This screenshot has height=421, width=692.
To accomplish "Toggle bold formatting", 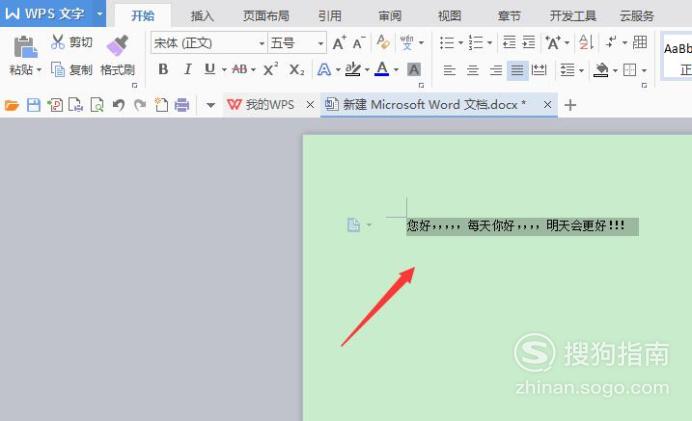I will [x=163, y=69].
